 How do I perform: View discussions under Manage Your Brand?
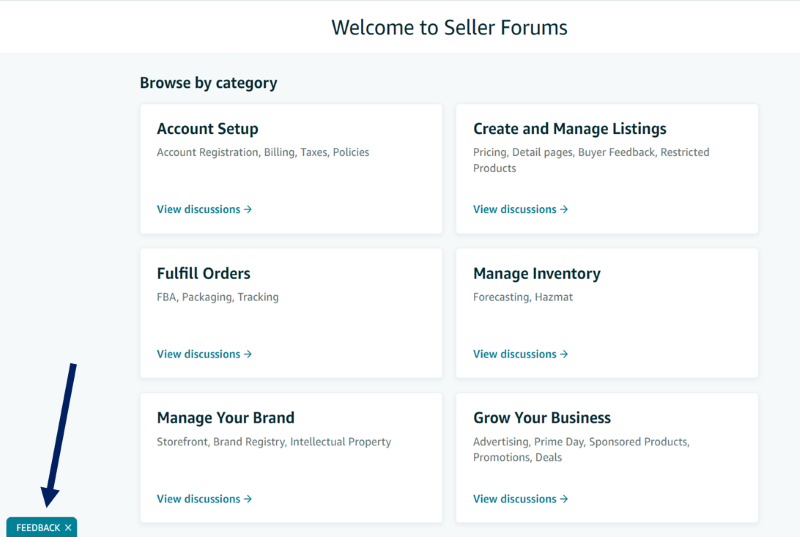click(204, 499)
